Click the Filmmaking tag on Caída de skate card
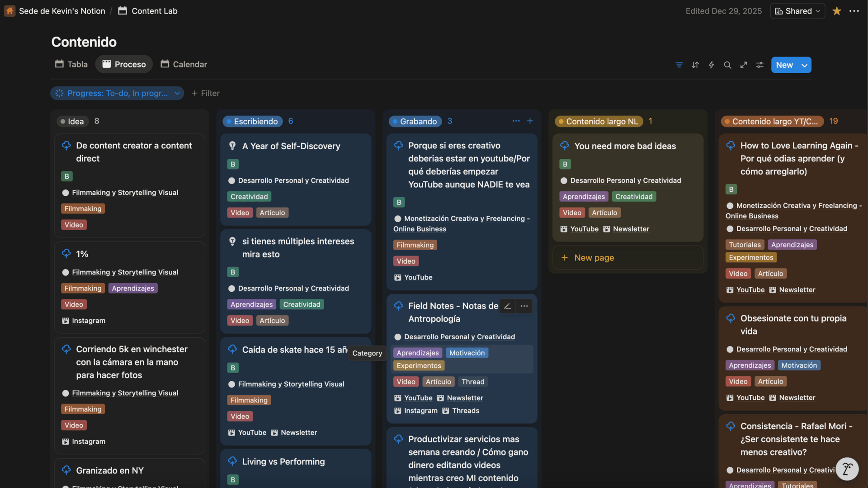This screenshot has width=868, height=488. click(249, 400)
